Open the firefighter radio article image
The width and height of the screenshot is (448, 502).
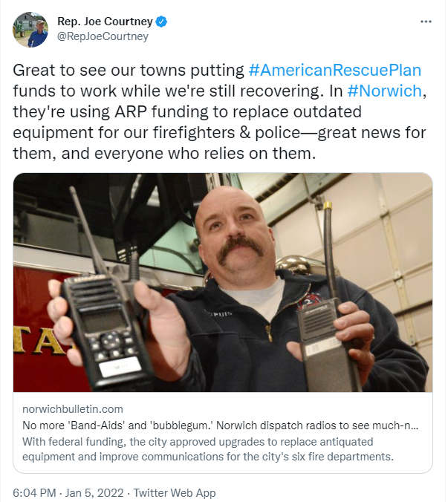point(223,282)
